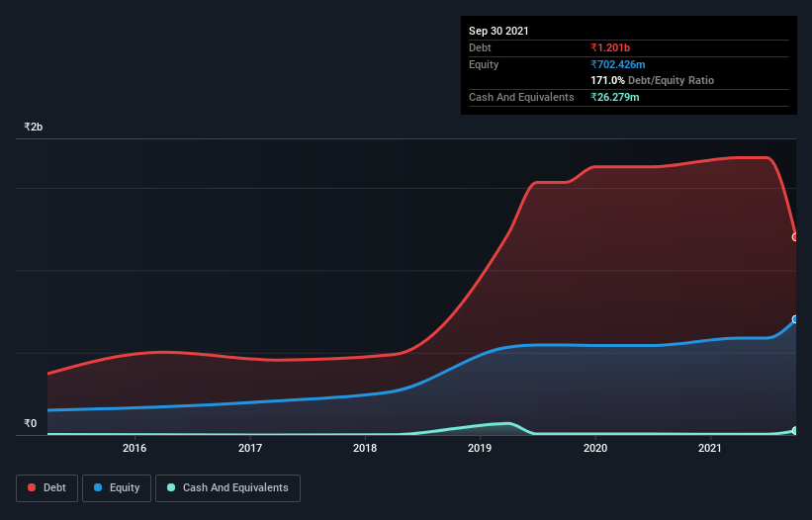Click the ₹702.426m equity value
Viewport: 812px width, 520px height.
point(618,64)
